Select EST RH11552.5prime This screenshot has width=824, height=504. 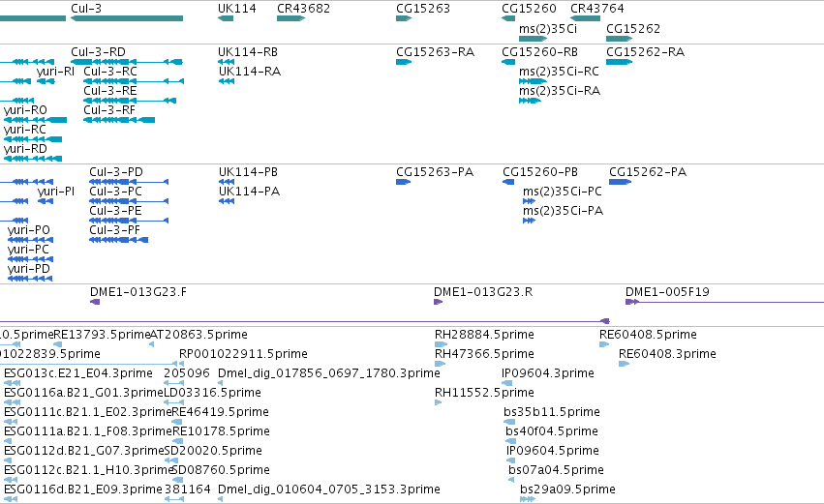pos(484,393)
